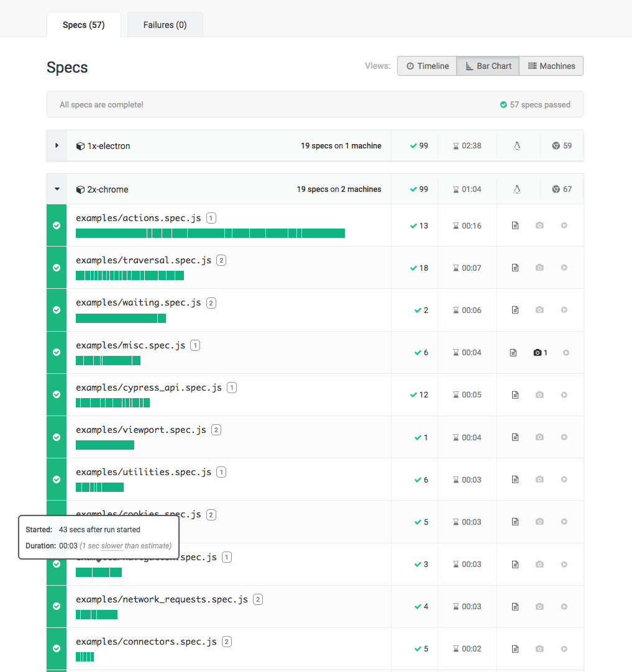632x672 pixels.
Task: Click the 57 specs passed link
Action: pyautogui.click(x=535, y=104)
